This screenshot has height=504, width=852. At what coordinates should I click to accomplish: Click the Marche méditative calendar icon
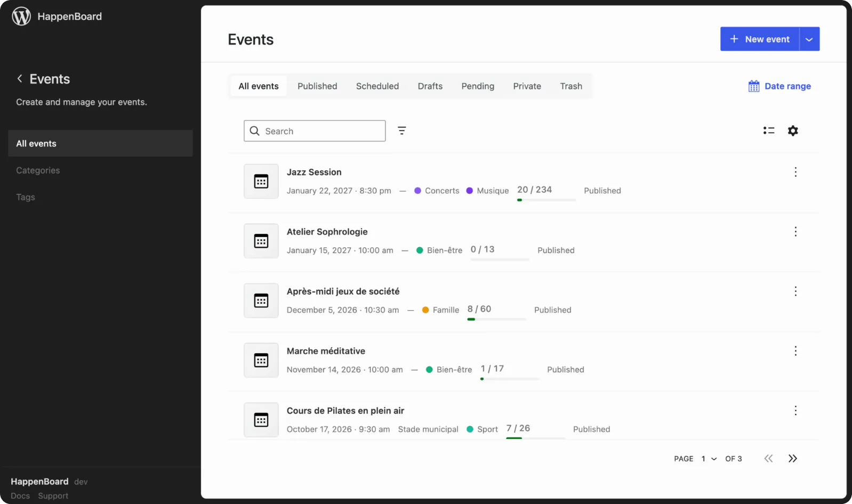(x=261, y=360)
